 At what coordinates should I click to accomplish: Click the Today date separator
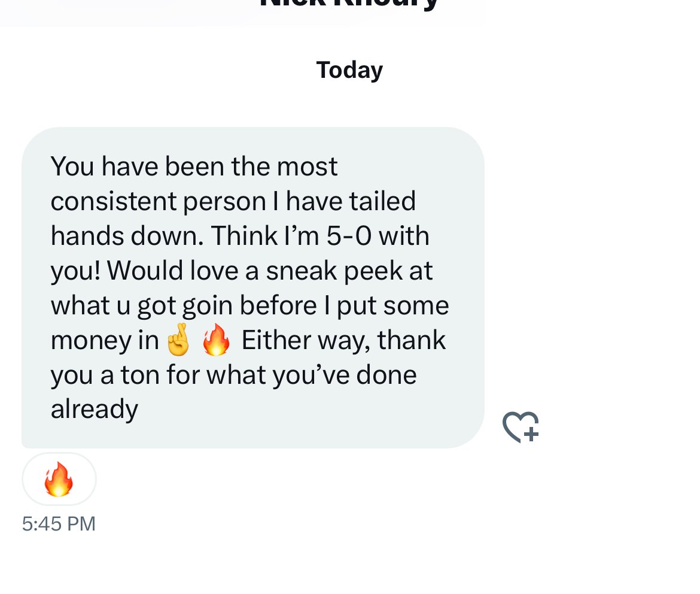click(349, 70)
